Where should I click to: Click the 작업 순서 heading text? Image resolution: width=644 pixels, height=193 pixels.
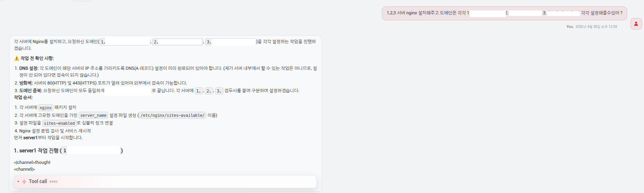click(23, 98)
